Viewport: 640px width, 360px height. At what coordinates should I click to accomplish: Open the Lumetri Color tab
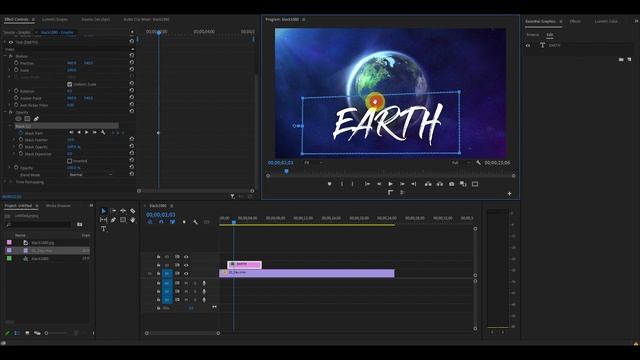point(606,21)
